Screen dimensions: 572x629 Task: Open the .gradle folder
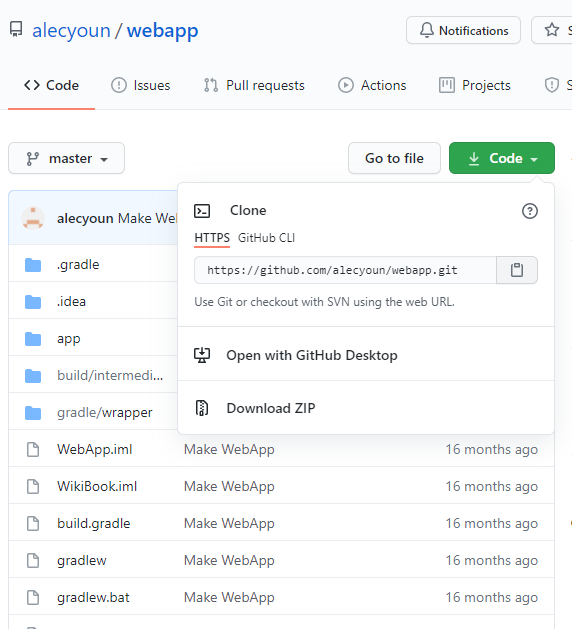pyautogui.click(x=78, y=264)
